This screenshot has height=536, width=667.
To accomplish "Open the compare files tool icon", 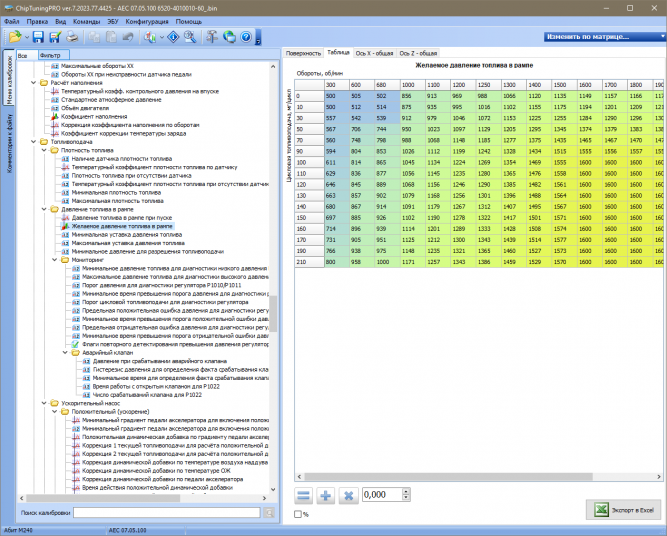I will [x=149, y=37].
